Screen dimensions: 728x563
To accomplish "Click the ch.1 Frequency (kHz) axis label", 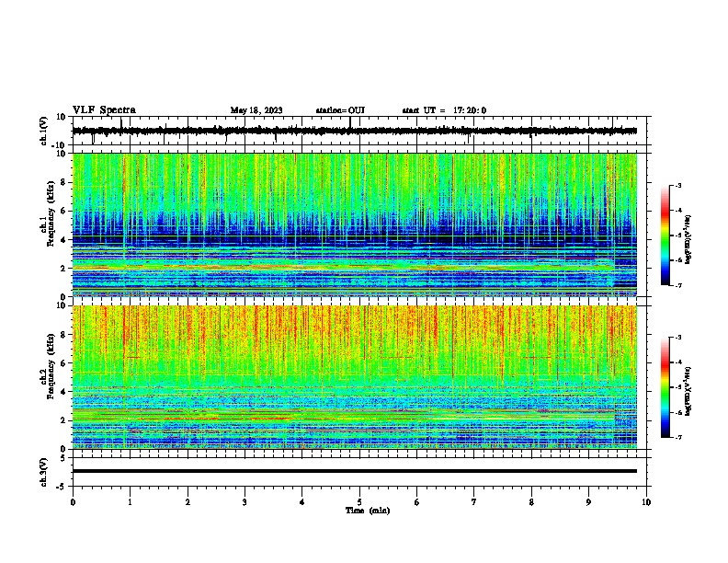I will (x=48, y=214).
